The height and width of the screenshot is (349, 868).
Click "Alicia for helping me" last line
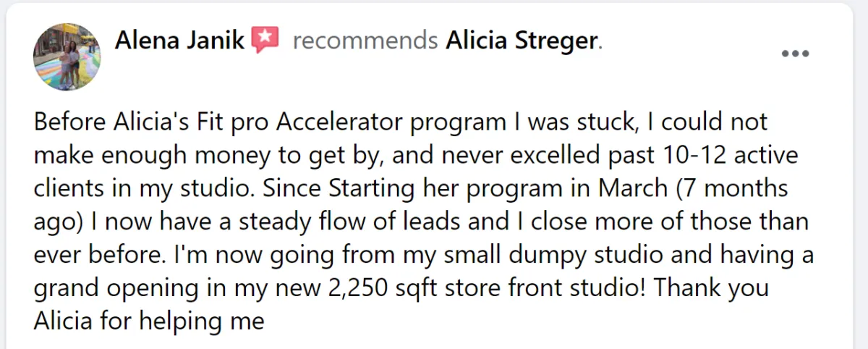tap(149, 321)
